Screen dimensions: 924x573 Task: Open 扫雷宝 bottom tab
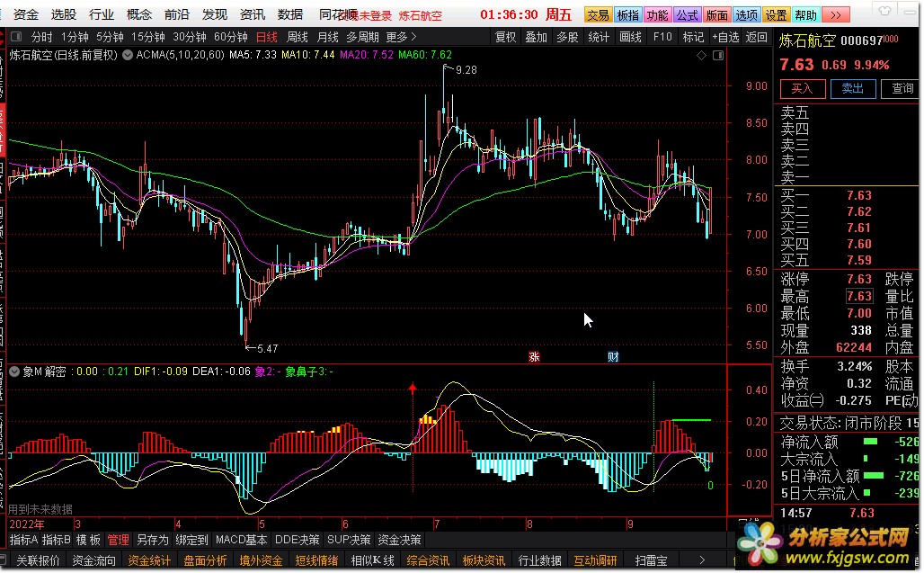click(651, 560)
